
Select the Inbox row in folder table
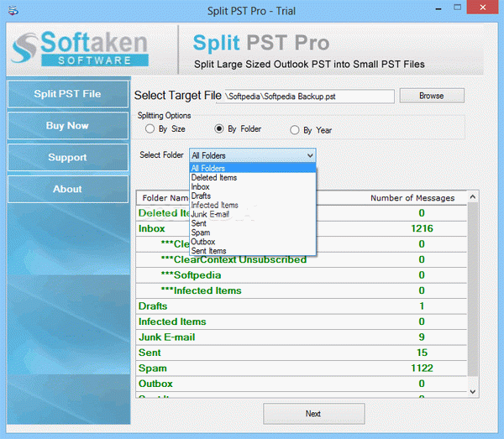[x=302, y=228]
